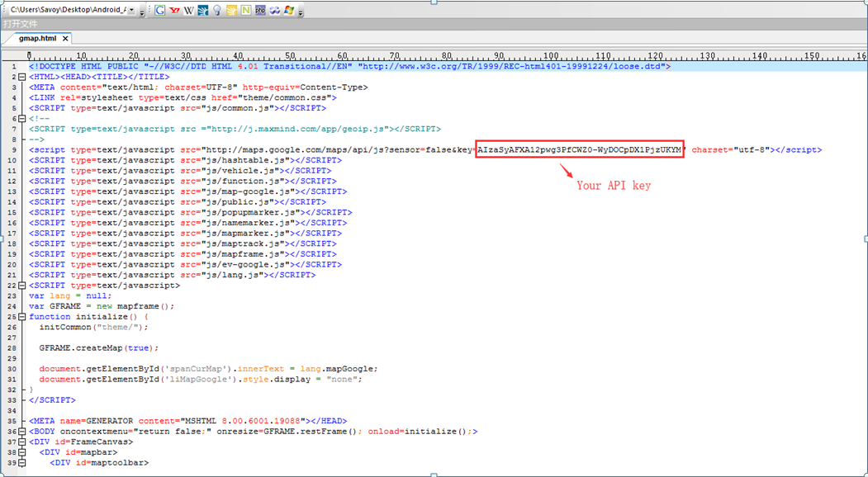The height and width of the screenshot is (477, 868).
Task: Collapse function initialize fold on line 25
Action: click(21, 317)
